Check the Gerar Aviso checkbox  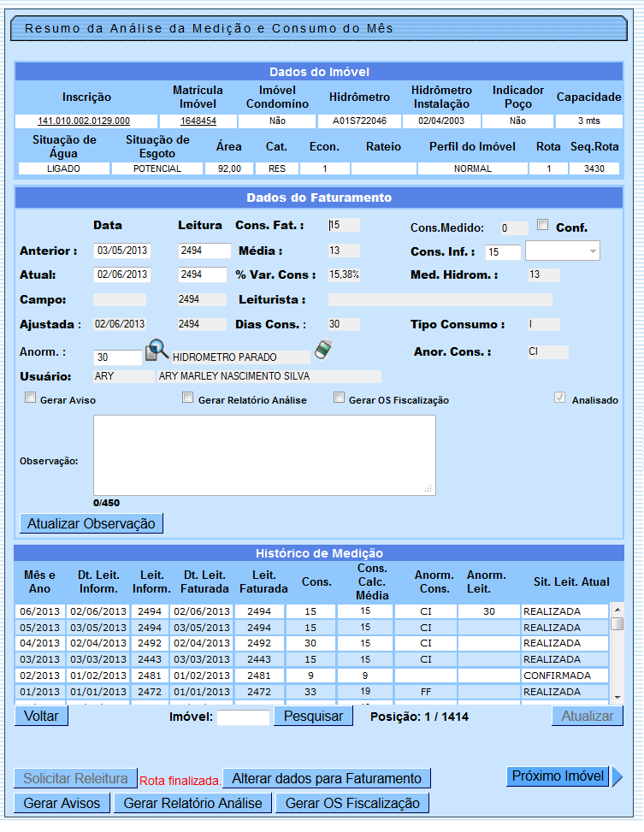[31, 398]
